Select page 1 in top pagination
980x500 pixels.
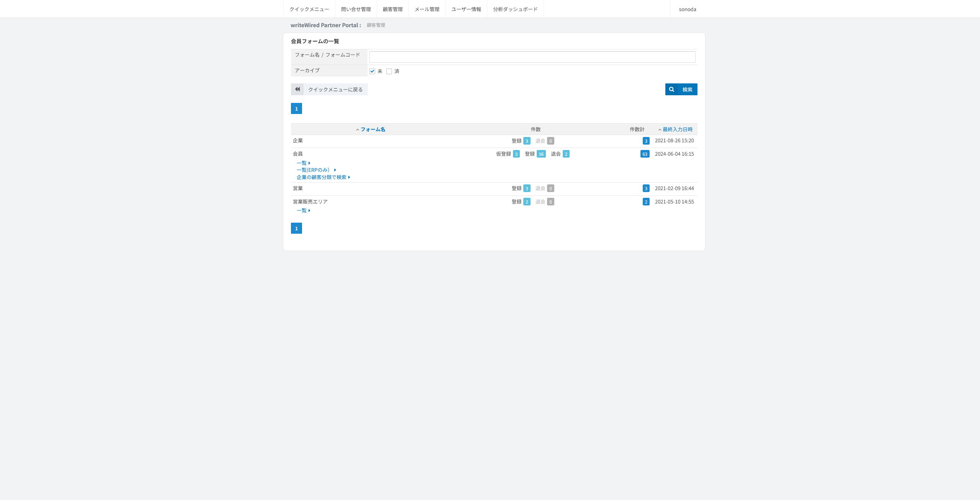click(x=296, y=109)
